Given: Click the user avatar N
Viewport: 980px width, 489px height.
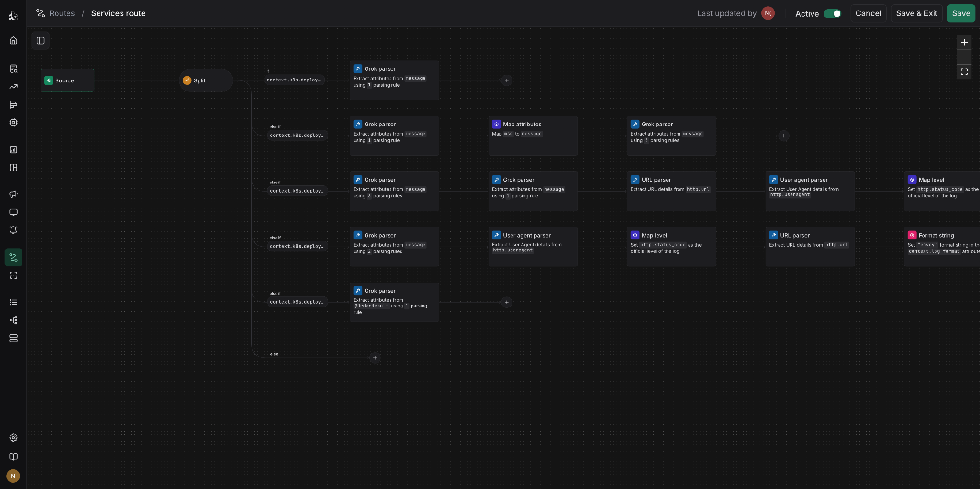Looking at the screenshot, I should point(13,476).
